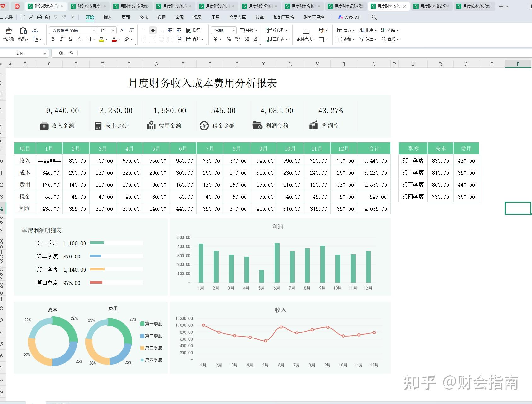Click the Fill (填充) button
The image size is (532, 404).
(346, 30)
